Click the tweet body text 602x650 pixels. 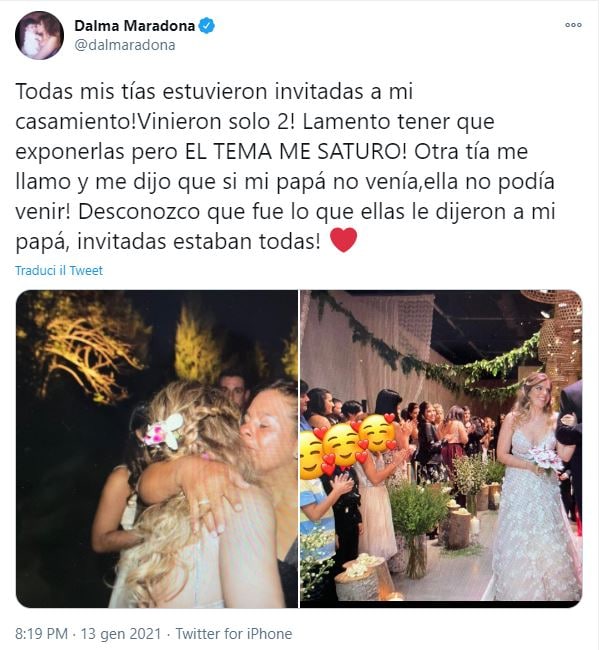(x=285, y=167)
